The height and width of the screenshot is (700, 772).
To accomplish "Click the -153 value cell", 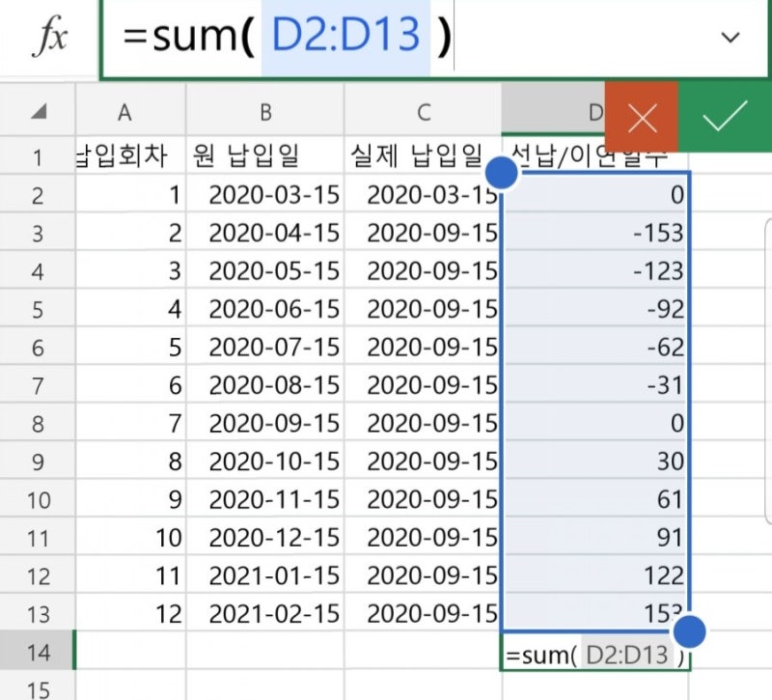I will pos(594,233).
